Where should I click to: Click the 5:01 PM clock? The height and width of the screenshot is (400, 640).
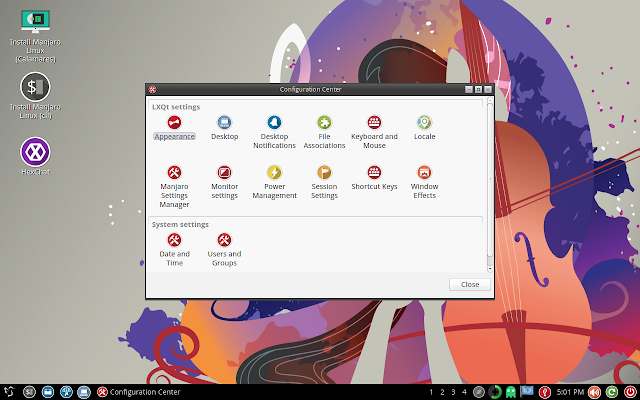coord(570,392)
